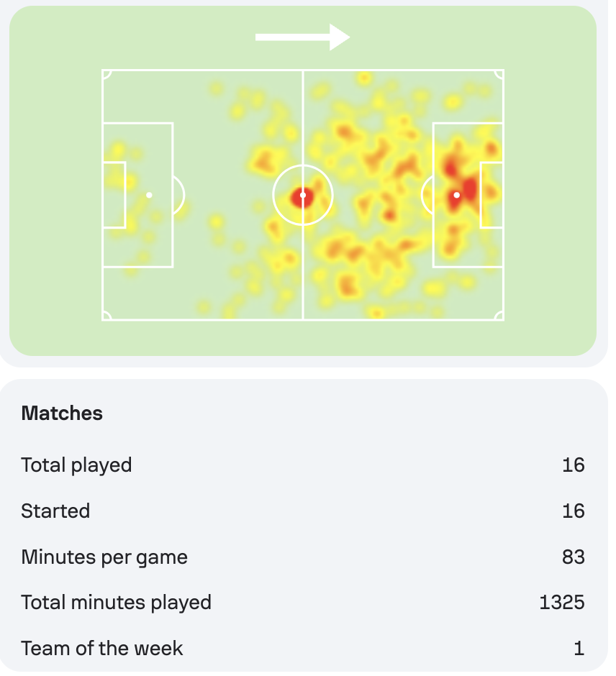
Task: Click the bottom-right corner arc of pitch
Action: [x=499, y=316]
